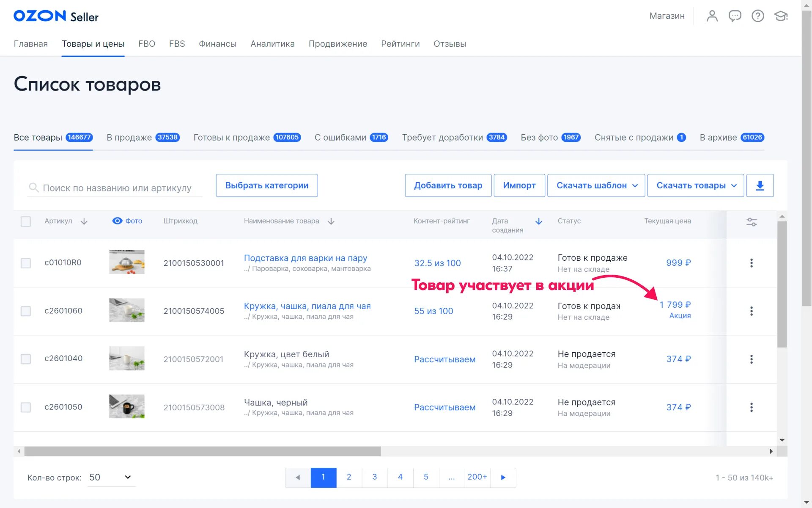Open FBS menu item
This screenshot has width=812, height=508.
coord(177,44)
